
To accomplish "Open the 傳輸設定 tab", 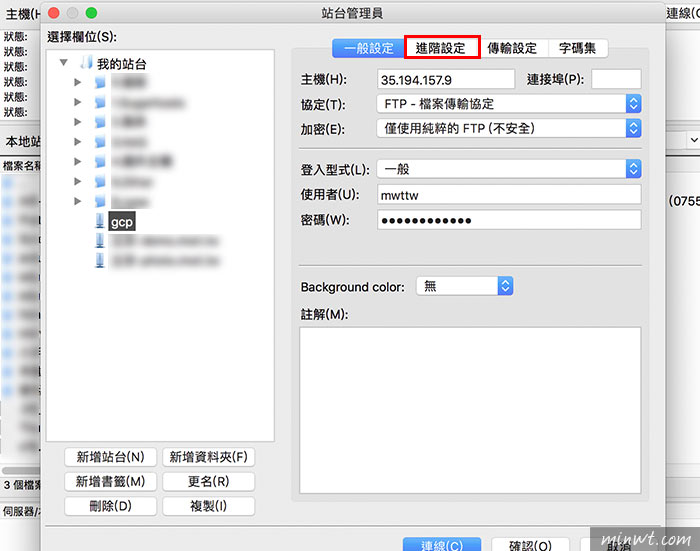I will pos(512,48).
